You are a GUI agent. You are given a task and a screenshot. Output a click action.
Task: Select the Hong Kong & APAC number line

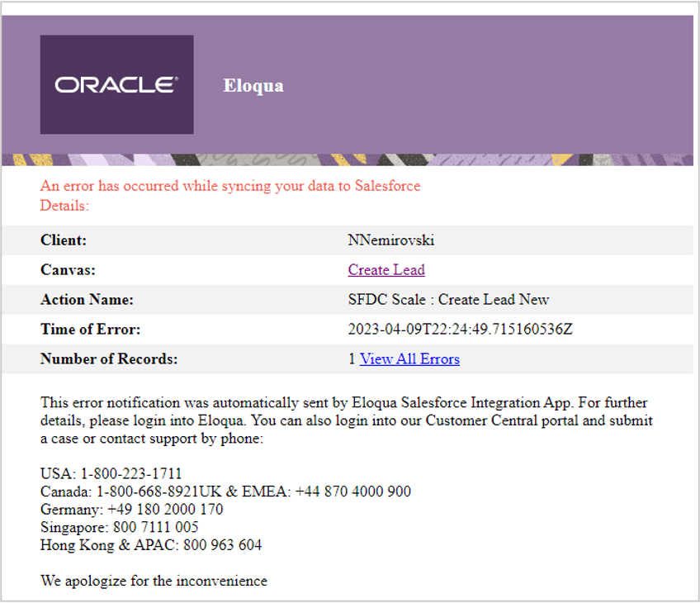(x=151, y=545)
